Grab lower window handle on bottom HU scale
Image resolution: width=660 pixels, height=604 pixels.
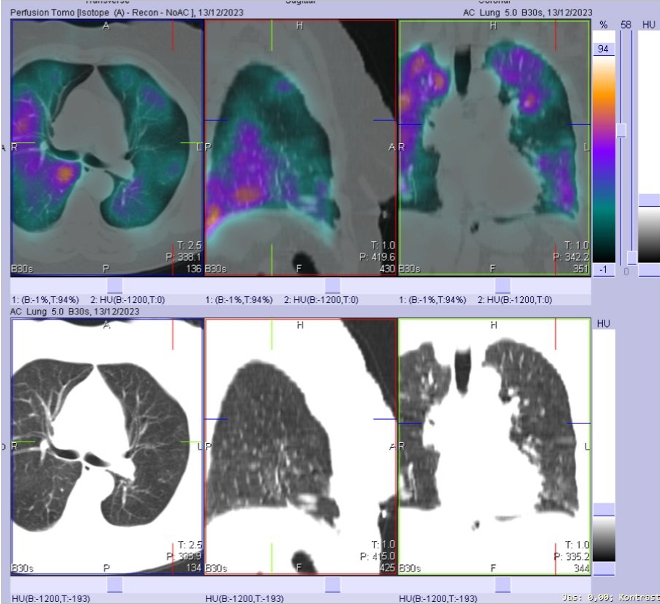tap(604, 569)
